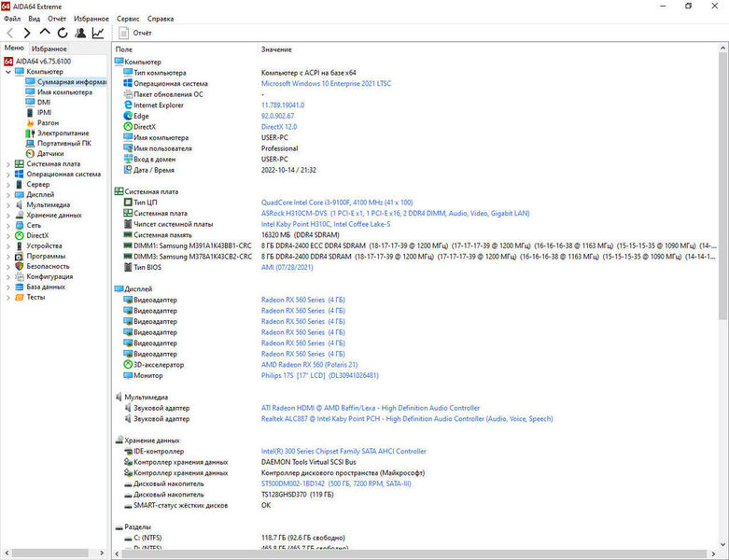Open the ASRock H310CM-DVS link
Screen dimensions: 729x560
[x=395, y=214]
